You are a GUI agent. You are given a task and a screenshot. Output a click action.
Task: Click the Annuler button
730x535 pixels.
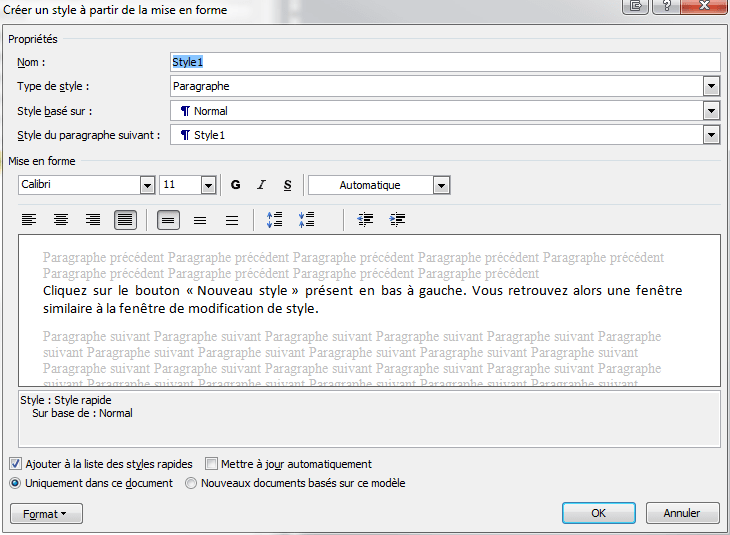point(682,513)
